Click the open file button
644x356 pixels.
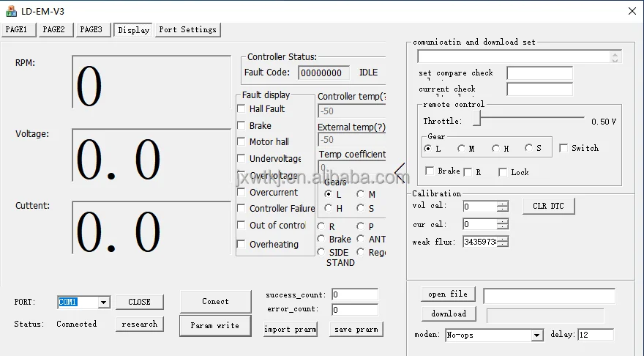[x=448, y=294]
